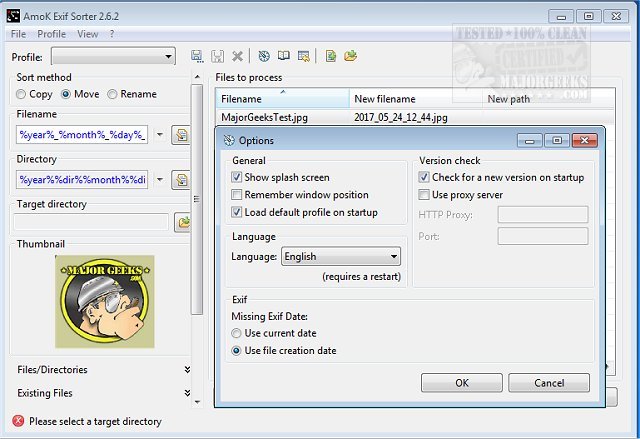Uncheck Check for a new version on startup

(424, 177)
